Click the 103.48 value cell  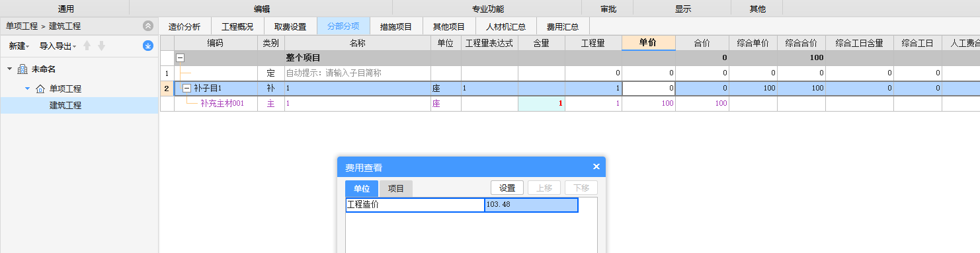[532, 205]
